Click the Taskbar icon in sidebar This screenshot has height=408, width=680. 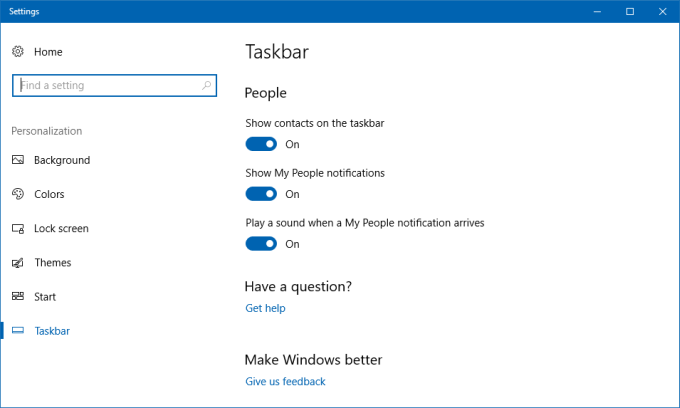(x=18, y=331)
